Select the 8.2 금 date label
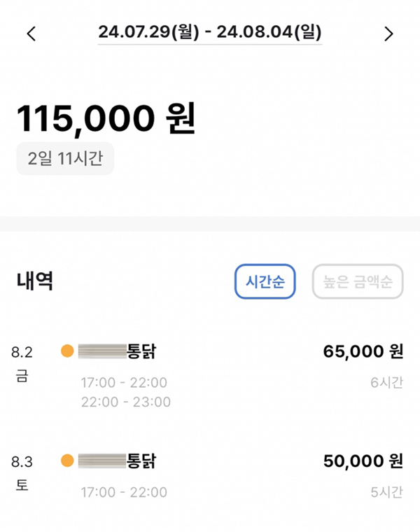This screenshot has height=532, width=420. click(22, 364)
